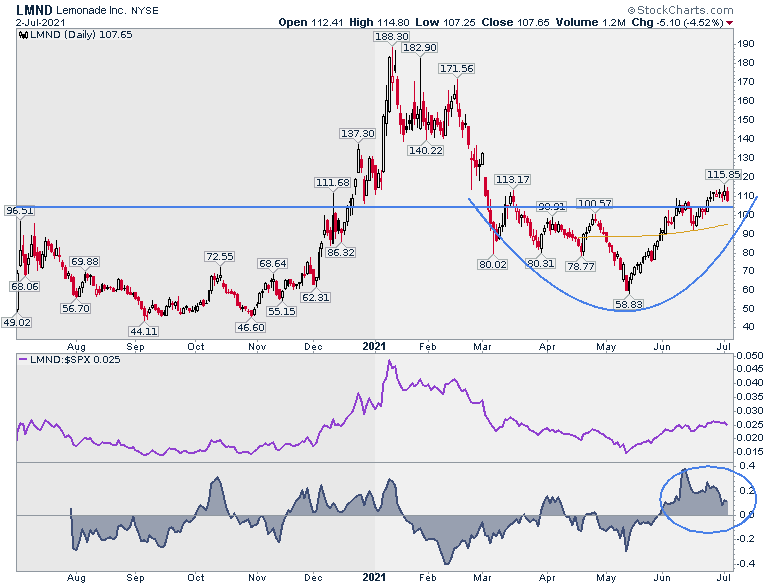This screenshot has width=780, height=586.
Task: Click the 44.11 lowest price label
Action: click(x=143, y=331)
